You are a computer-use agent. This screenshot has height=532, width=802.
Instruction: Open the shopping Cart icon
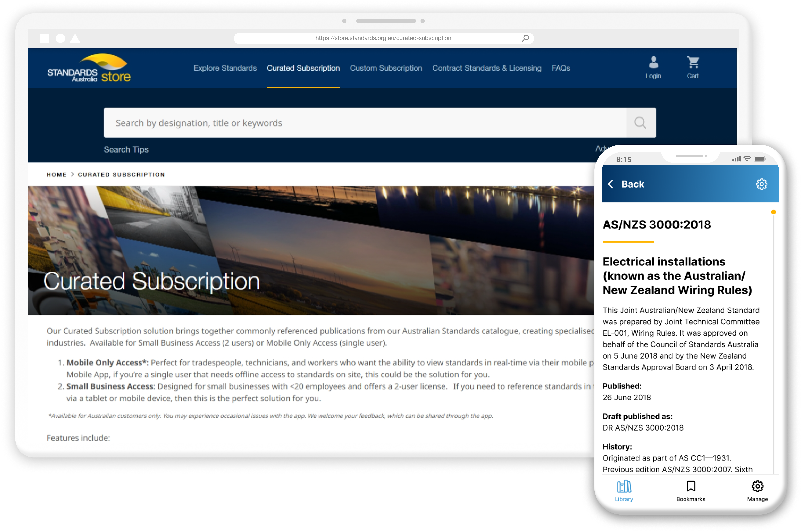(x=693, y=67)
